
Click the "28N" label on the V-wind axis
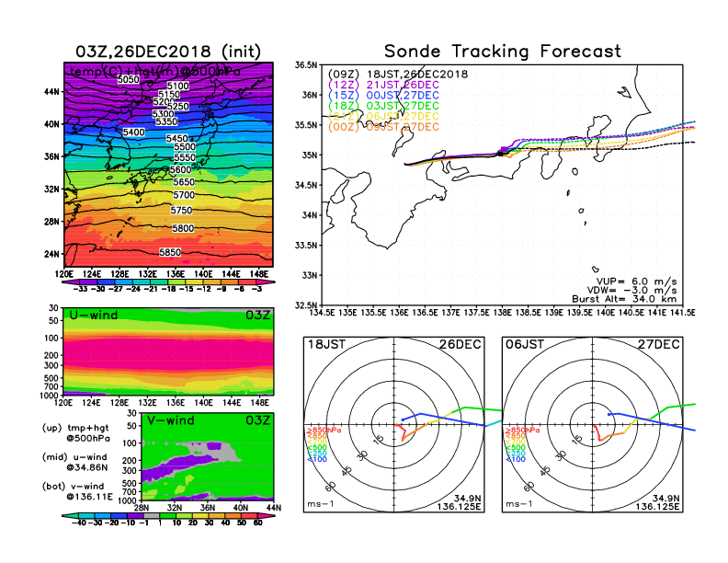(x=142, y=508)
